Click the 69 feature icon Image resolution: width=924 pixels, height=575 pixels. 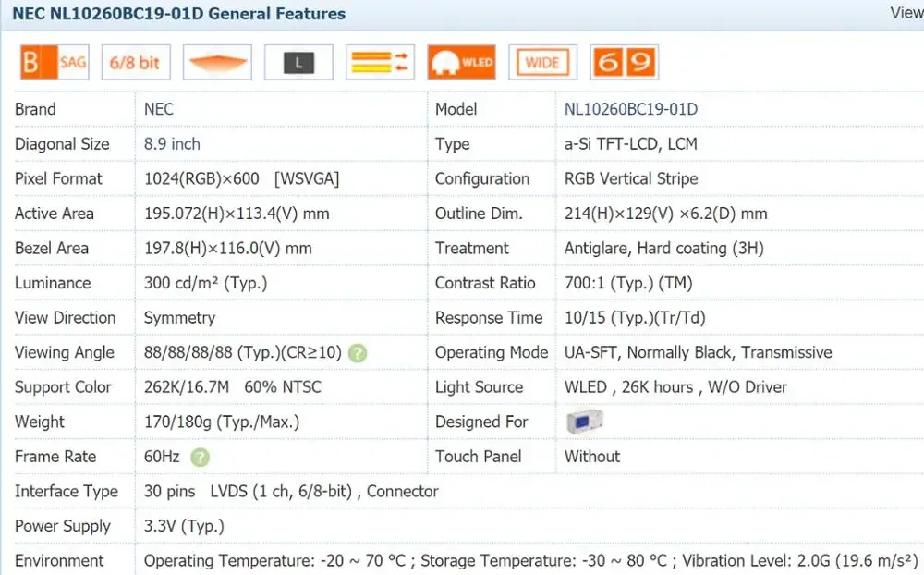tap(624, 62)
